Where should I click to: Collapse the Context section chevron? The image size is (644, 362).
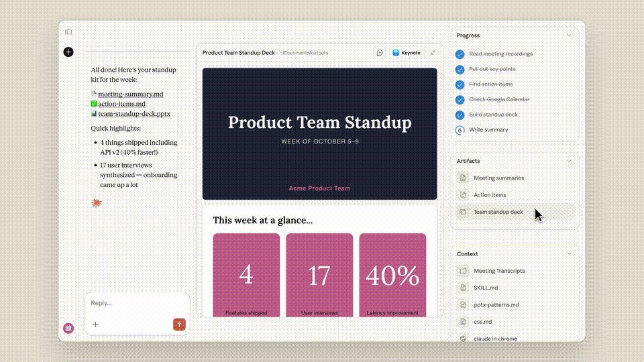(569, 254)
